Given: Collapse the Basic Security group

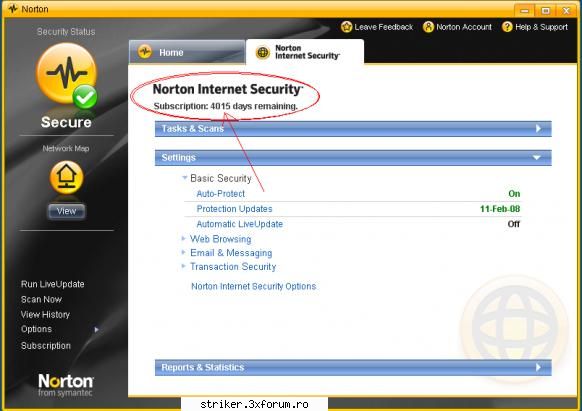Looking at the screenshot, I should tap(184, 178).
